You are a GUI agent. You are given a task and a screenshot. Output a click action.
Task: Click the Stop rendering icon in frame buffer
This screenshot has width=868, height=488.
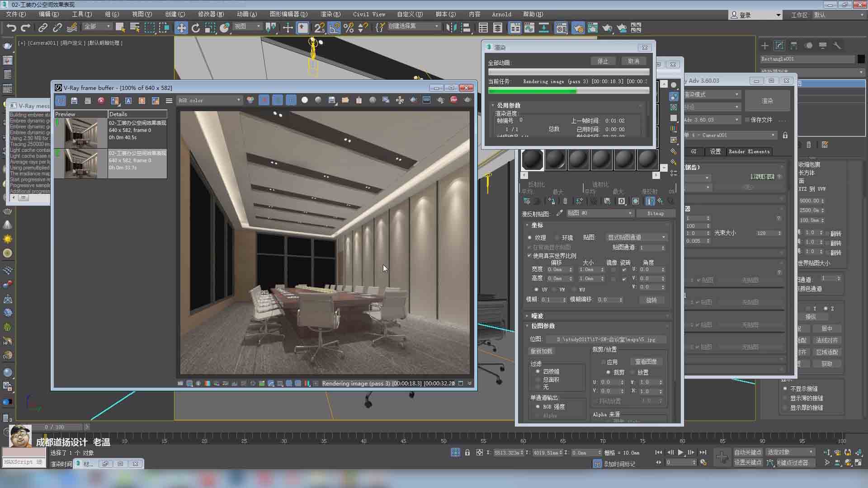click(454, 100)
